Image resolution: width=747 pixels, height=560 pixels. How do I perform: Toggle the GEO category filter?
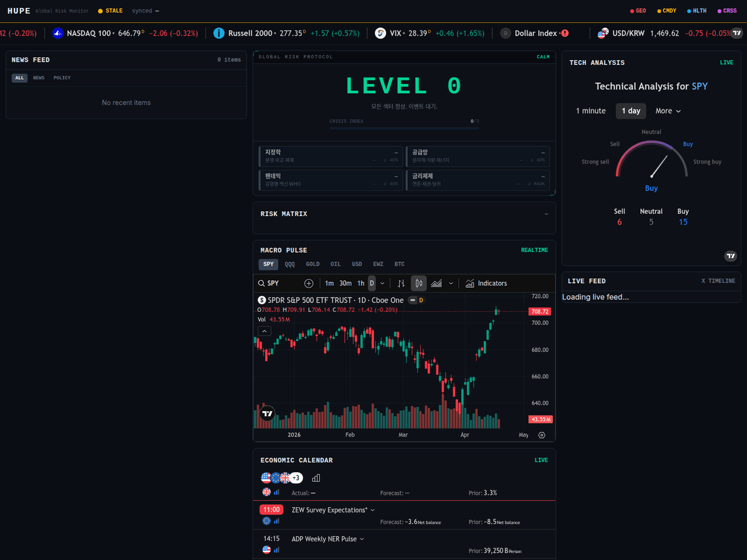click(638, 11)
